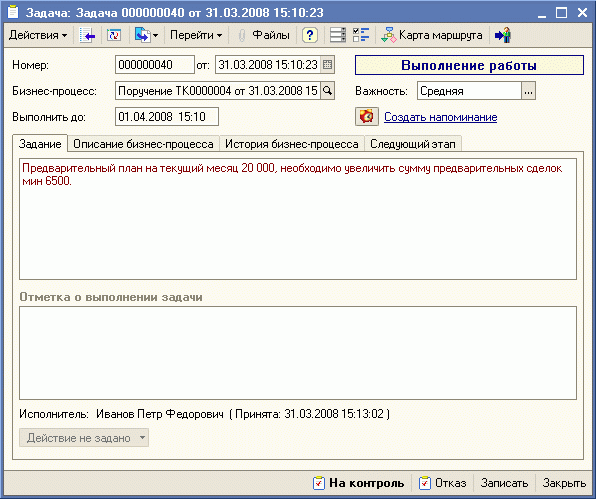Open the calendar picker for task date

327,65
